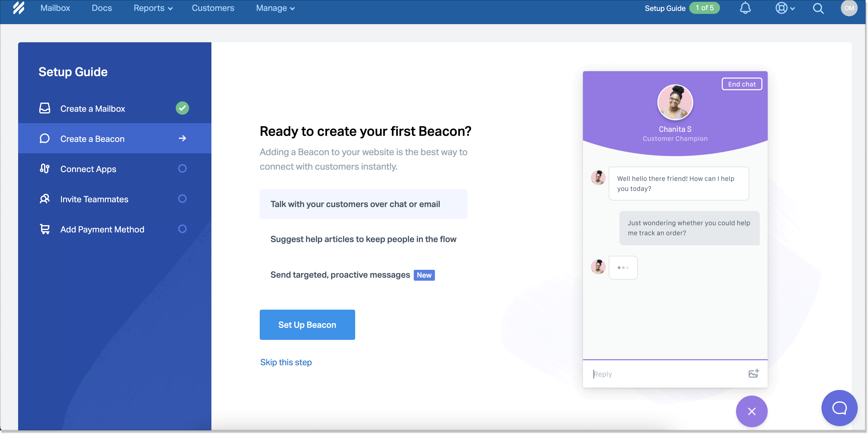
Task: Click the Customers navigation icon
Action: [212, 8]
